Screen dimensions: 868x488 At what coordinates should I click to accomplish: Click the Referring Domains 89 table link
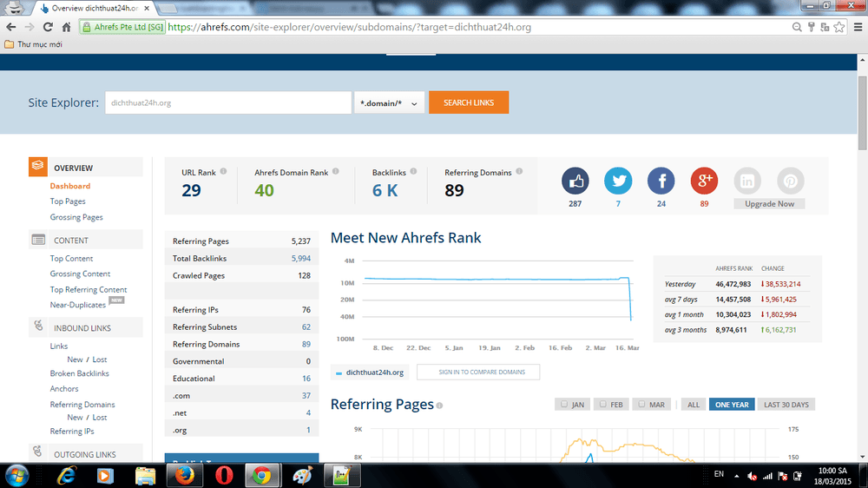point(306,345)
